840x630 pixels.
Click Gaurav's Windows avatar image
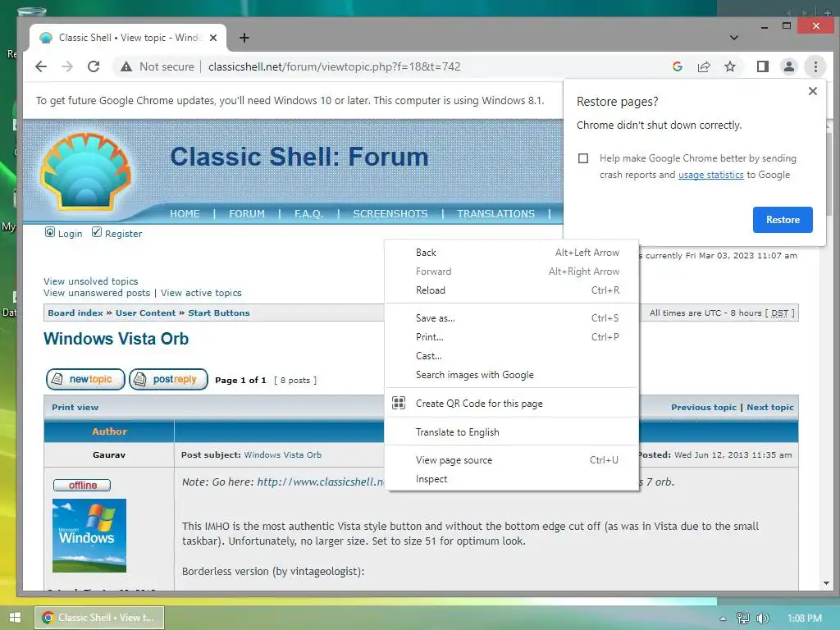[89, 535]
